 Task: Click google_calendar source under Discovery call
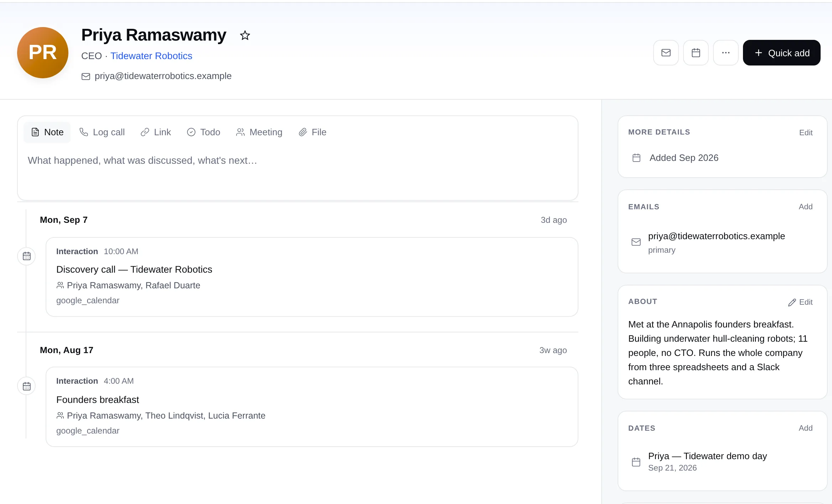click(88, 300)
